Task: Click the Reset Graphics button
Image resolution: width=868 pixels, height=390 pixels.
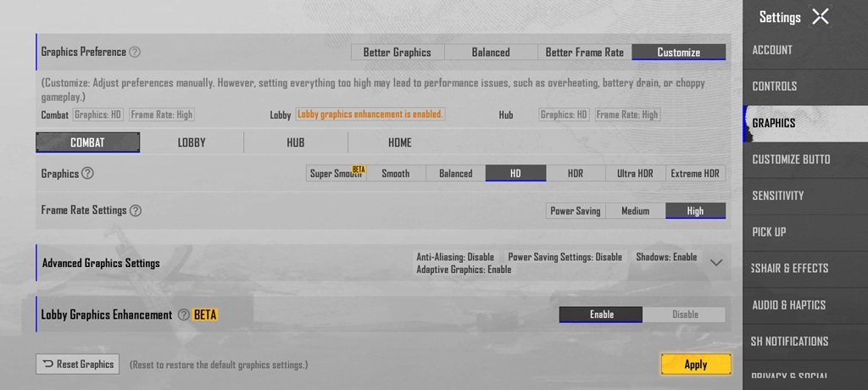Action: tap(77, 365)
